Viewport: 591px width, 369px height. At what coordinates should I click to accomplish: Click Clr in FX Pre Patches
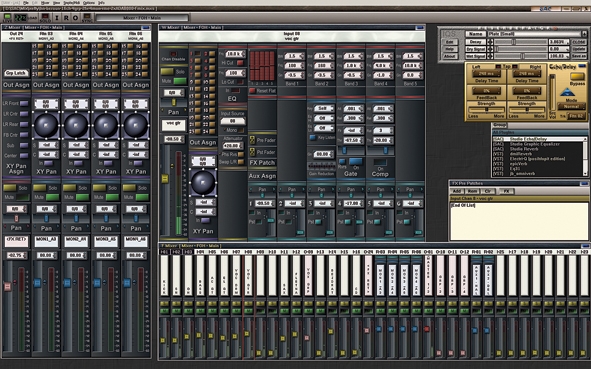(x=488, y=191)
